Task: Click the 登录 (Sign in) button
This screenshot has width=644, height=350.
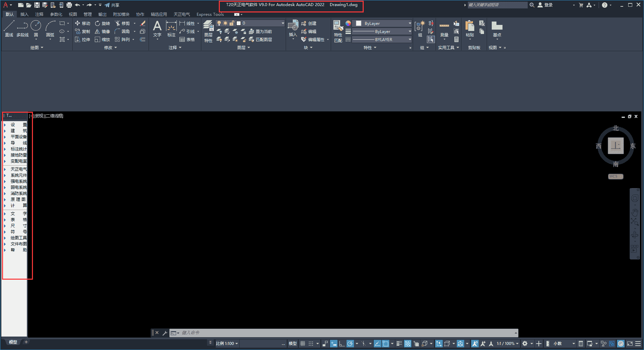Action: [545, 5]
